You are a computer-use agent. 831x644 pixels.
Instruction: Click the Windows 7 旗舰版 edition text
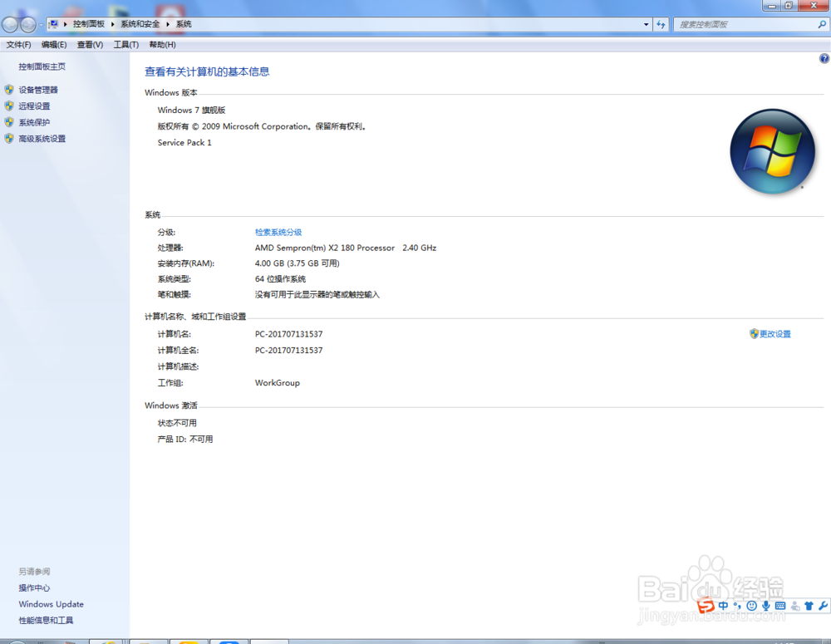[x=191, y=111]
